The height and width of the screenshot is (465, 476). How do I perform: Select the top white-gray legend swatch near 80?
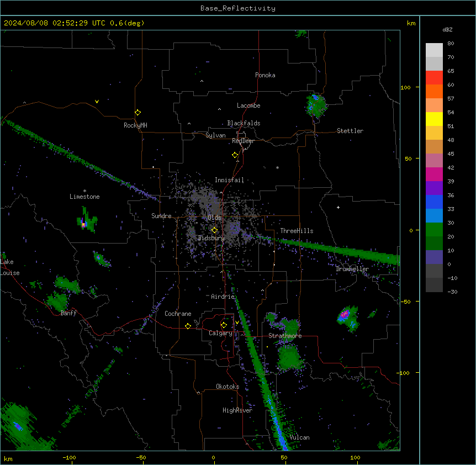click(x=434, y=50)
